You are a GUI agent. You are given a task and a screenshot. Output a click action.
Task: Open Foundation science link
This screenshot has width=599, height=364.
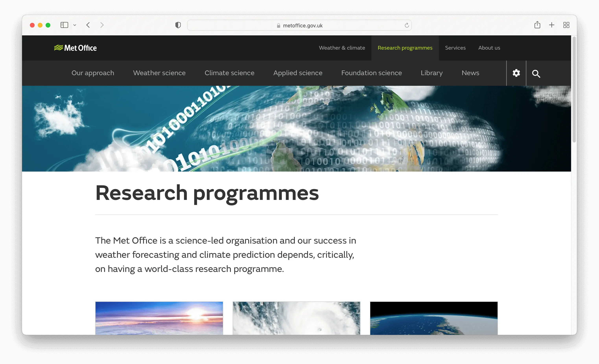coord(371,73)
